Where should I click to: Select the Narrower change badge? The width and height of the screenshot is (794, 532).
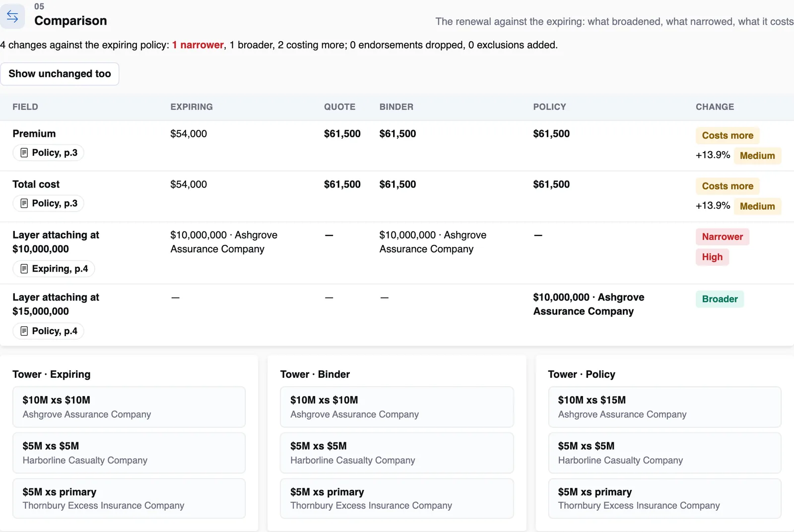(722, 237)
